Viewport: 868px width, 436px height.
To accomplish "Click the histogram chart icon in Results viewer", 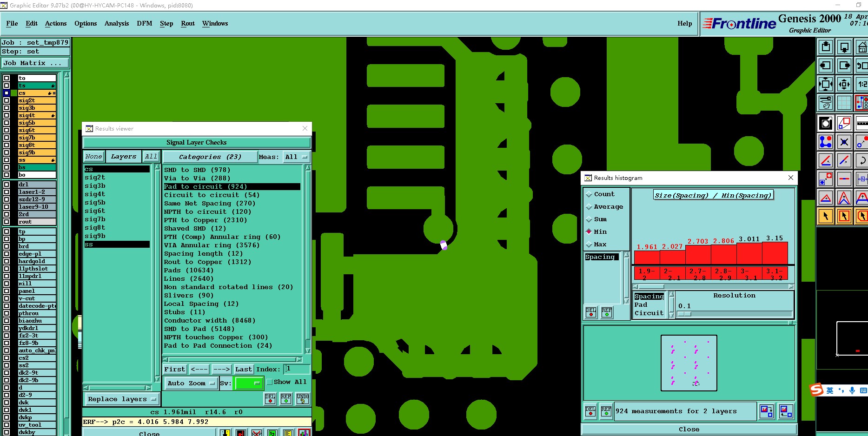I will click(x=304, y=433).
